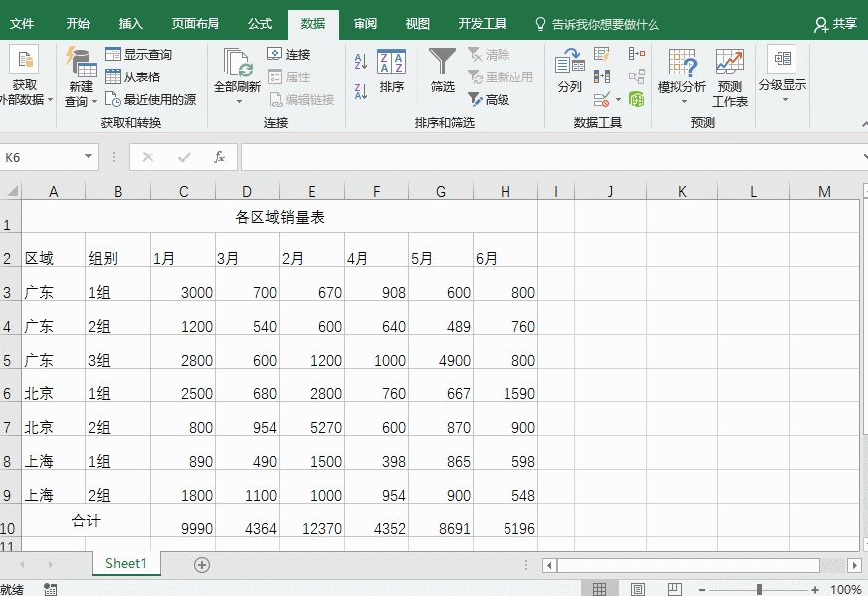Switch to Page Break Preview view
This screenshot has height=596, width=868.
pos(674,589)
